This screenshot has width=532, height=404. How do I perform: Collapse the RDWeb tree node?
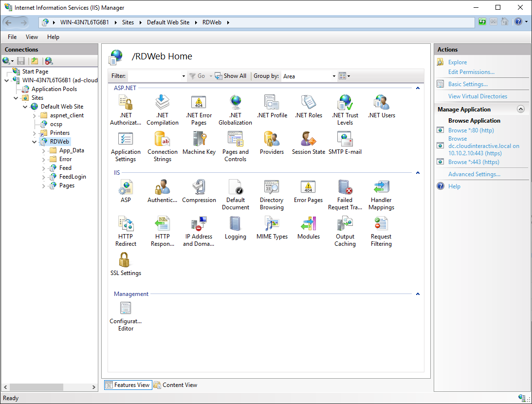(x=34, y=142)
